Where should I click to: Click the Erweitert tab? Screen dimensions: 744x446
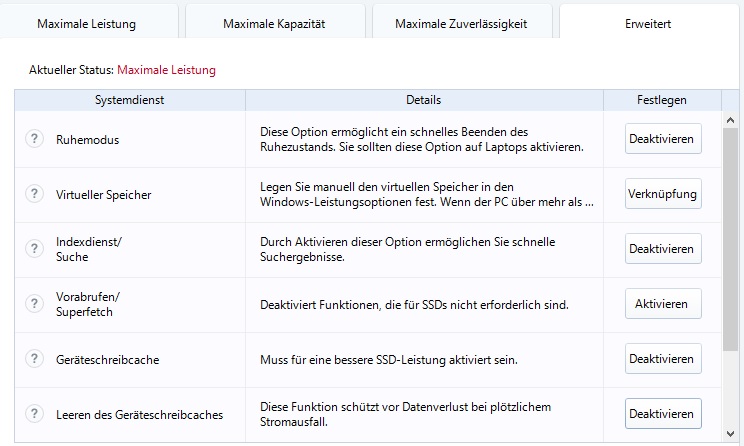point(648,23)
